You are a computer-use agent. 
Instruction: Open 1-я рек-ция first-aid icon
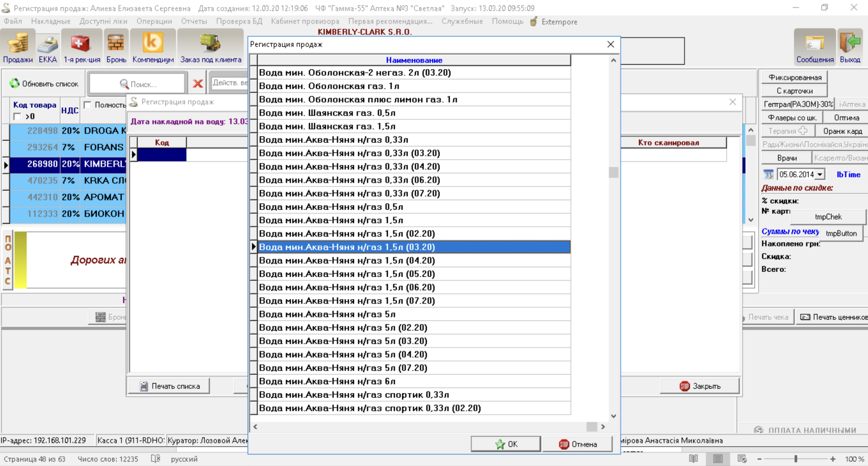pyautogui.click(x=82, y=44)
